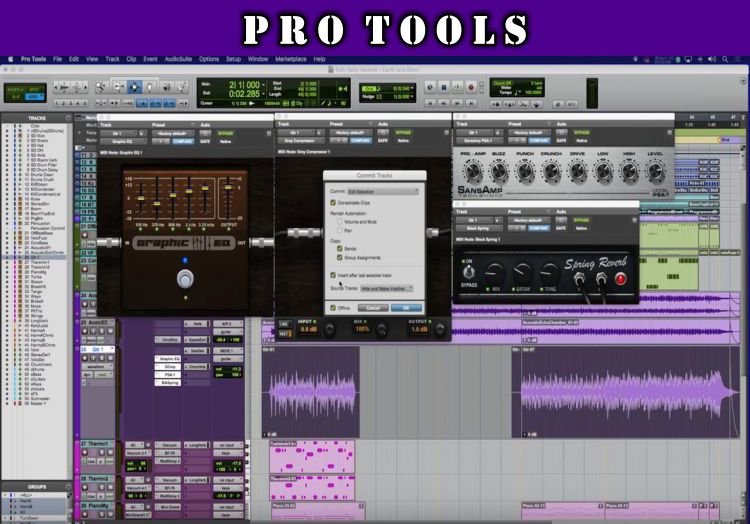Open the File menu
Image resolution: width=750 pixels, height=524 pixels.
57,59
